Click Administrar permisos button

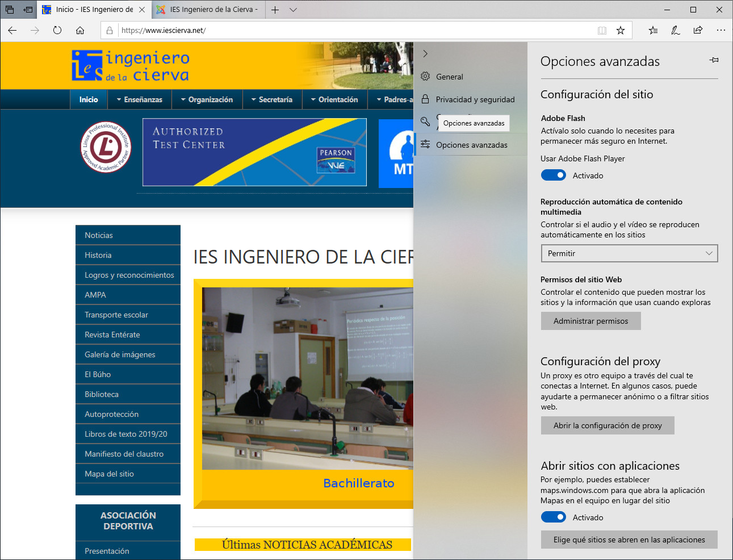[x=590, y=321]
